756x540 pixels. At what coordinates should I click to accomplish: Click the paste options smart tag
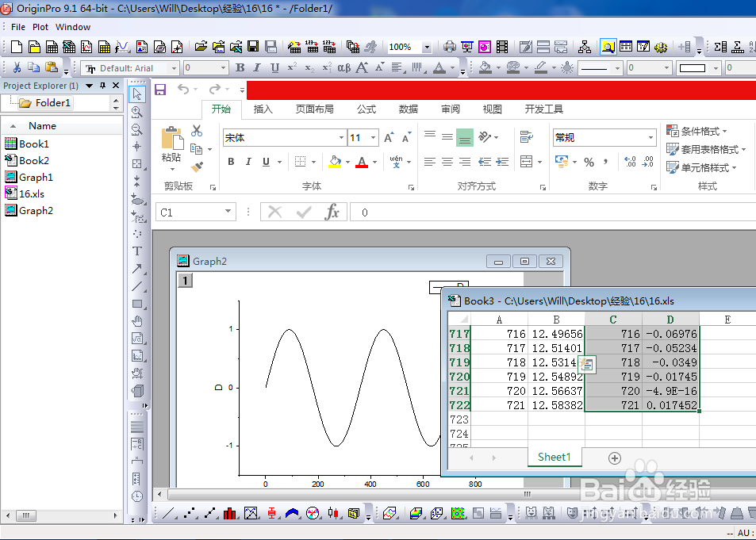(587, 365)
